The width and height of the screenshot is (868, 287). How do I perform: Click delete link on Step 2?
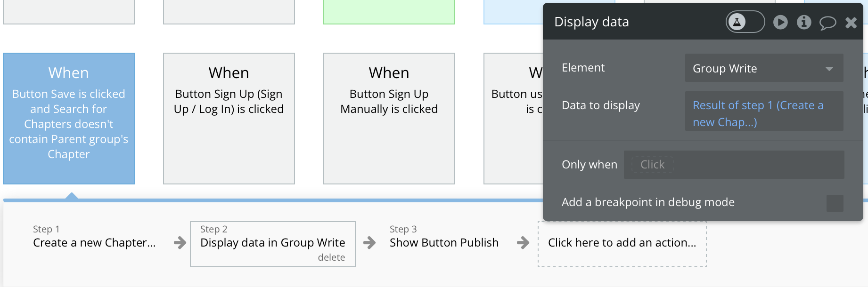tap(331, 257)
